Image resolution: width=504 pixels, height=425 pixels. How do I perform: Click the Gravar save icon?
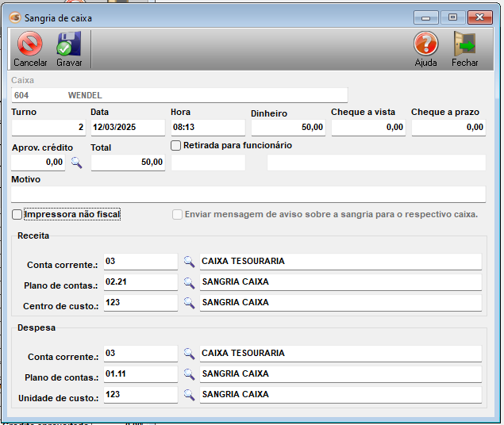pos(69,44)
